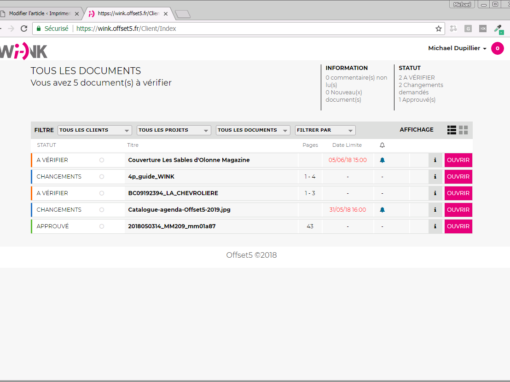Screen dimensions: 510x382
Task: Click Ouvrir for 4p_guide_WINK
Action: tap(458, 177)
